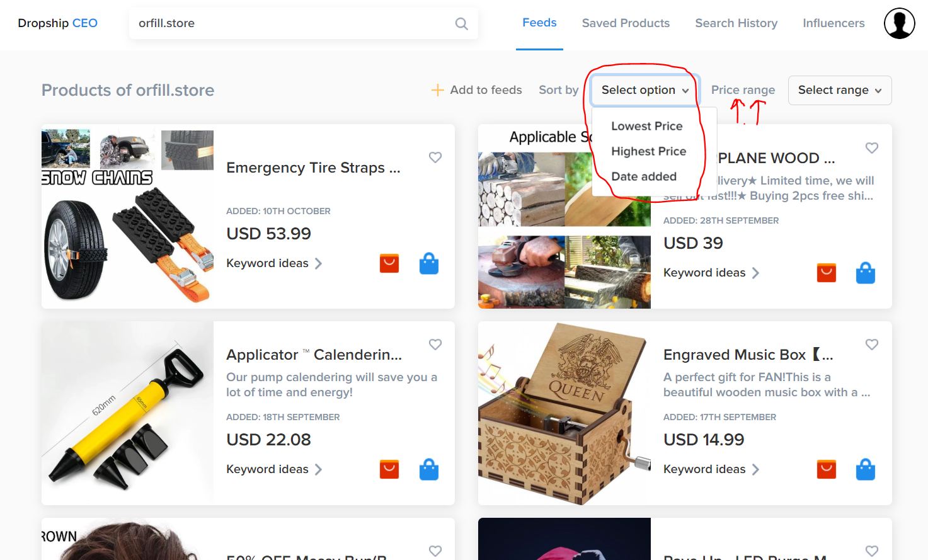
Task: Click the blue shopping bag icon for the Applicator product
Action: pyautogui.click(x=429, y=469)
